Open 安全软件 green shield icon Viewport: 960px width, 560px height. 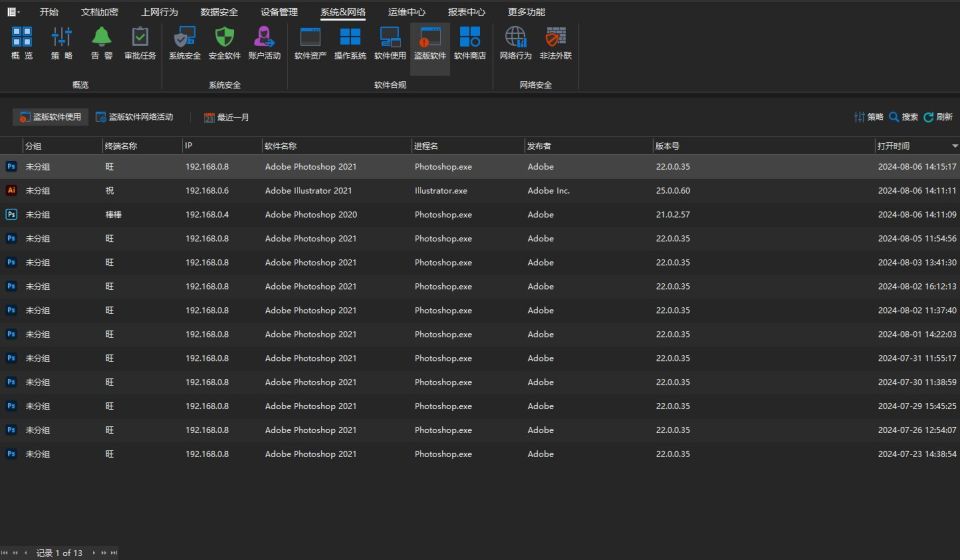click(x=224, y=37)
